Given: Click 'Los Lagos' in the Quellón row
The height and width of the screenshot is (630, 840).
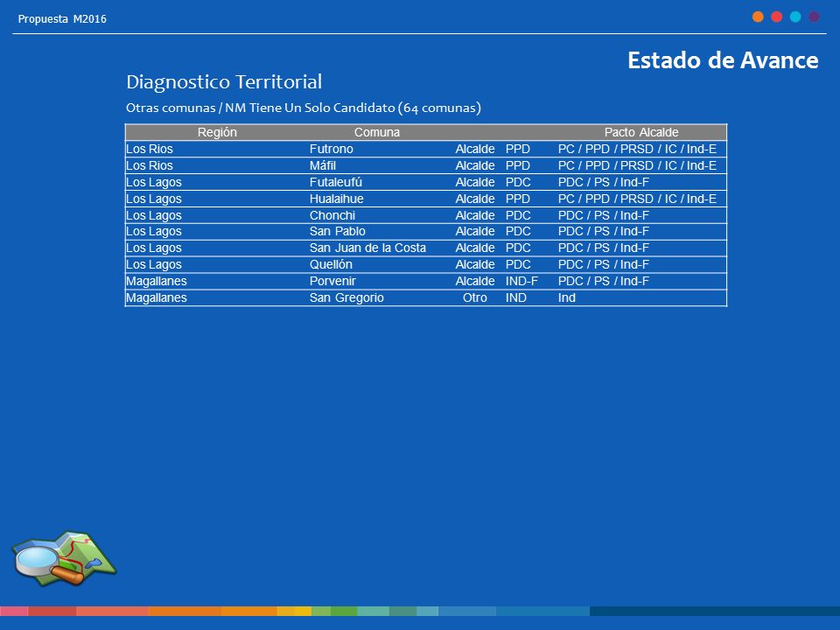Looking at the screenshot, I should tap(153, 264).
